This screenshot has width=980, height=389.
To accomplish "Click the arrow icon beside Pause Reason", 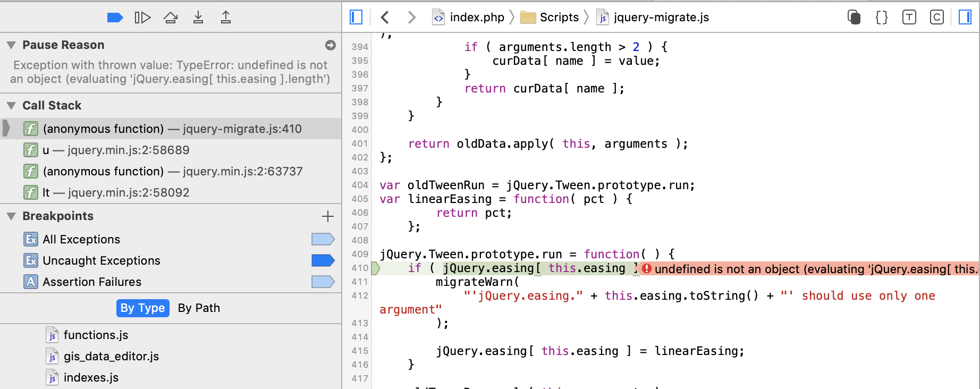I will point(331,45).
